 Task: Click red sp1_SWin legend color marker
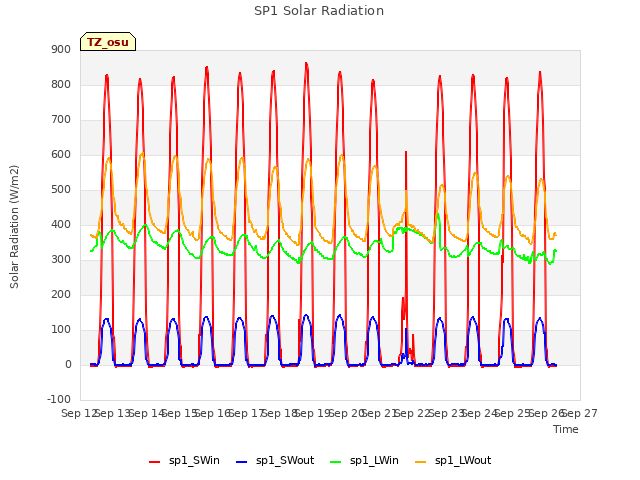[155, 462]
